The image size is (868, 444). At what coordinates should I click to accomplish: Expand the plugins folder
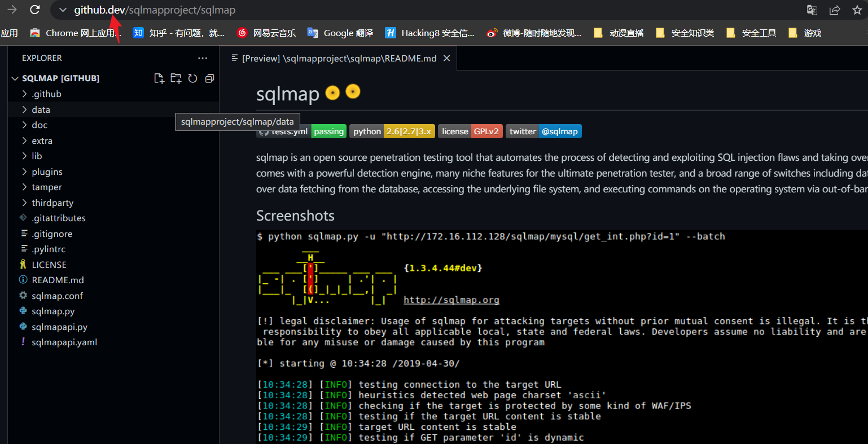(x=113, y=172)
